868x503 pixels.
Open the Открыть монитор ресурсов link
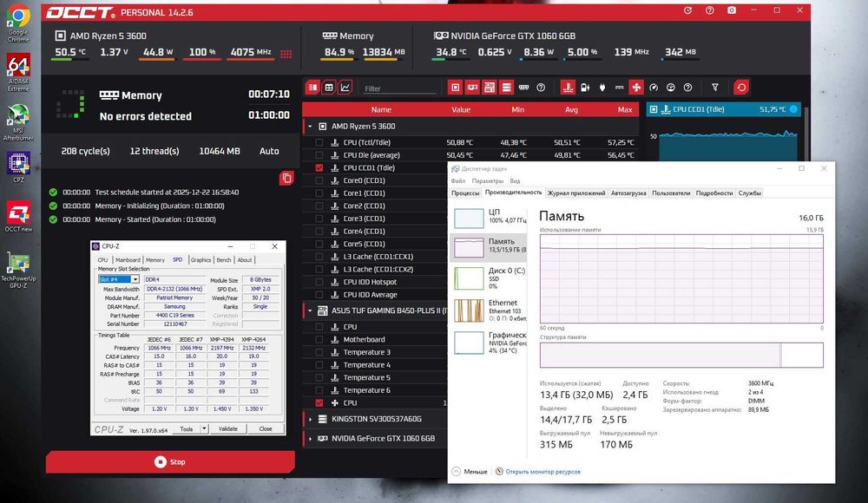click(537, 472)
